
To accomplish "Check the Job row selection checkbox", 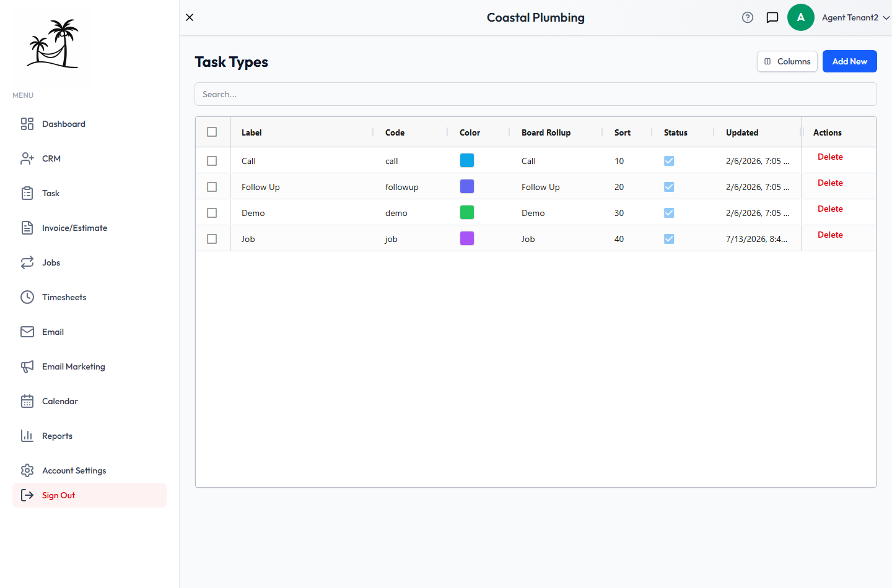I will (212, 239).
